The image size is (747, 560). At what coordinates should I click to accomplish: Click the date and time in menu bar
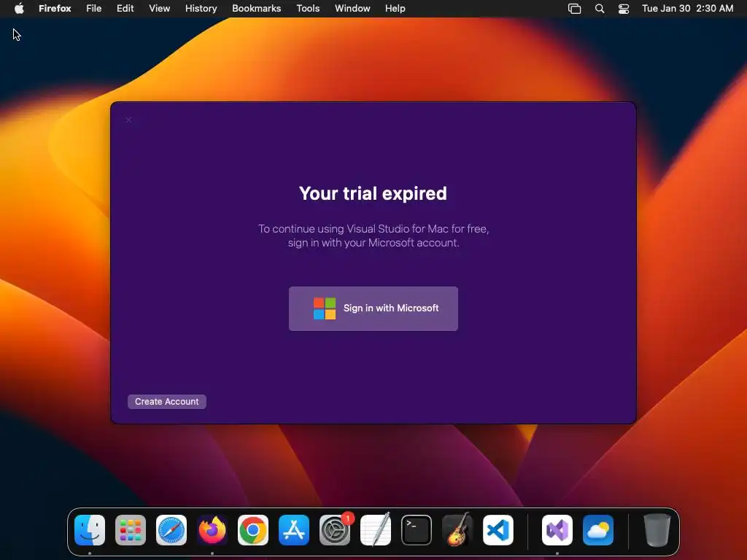687,9
